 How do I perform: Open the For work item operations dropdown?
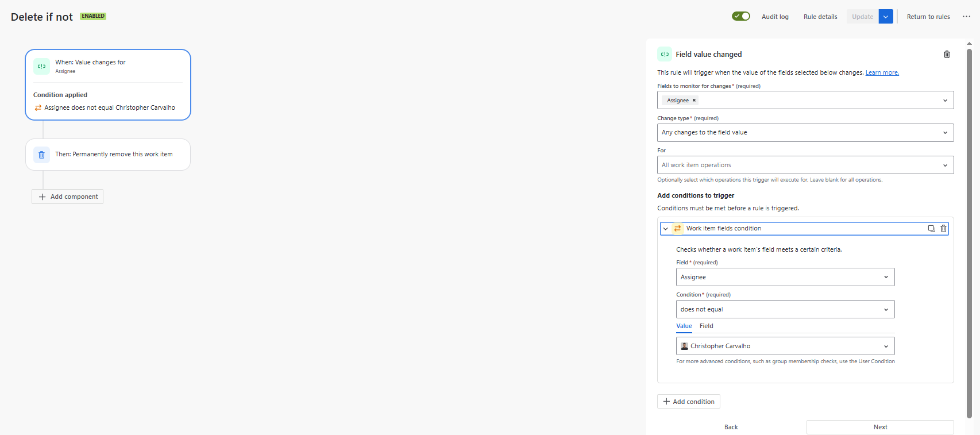[x=805, y=165]
